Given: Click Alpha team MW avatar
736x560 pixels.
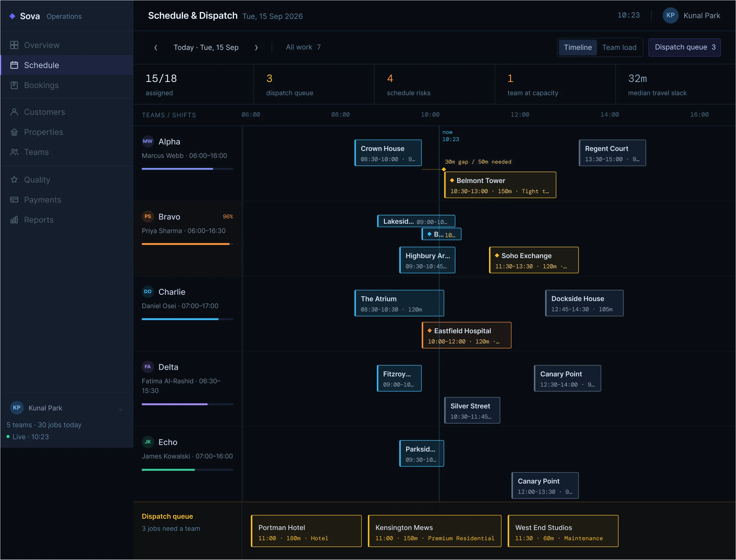Looking at the screenshot, I should [x=148, y=141].
